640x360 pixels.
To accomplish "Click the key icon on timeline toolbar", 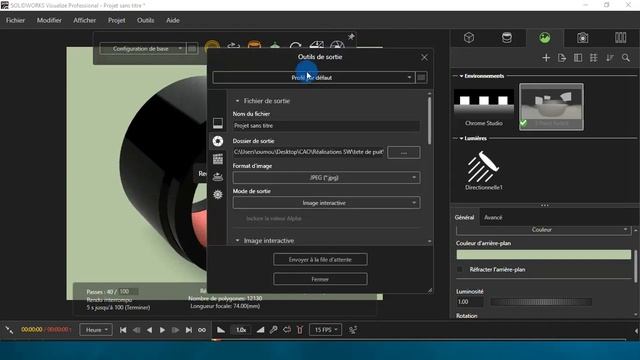I will tap(273, 330).
